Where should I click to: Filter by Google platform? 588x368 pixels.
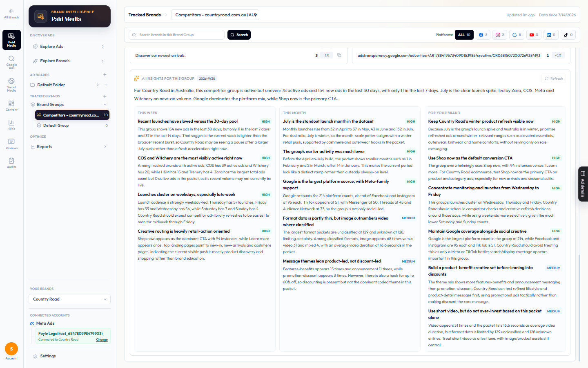[517, 35]
